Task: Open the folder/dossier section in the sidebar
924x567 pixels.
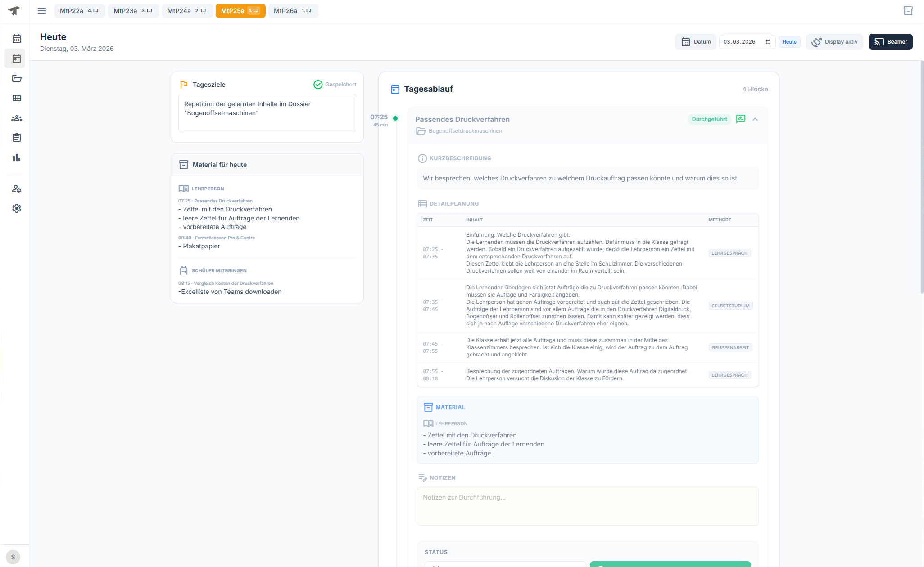Action: pos(16,78)
